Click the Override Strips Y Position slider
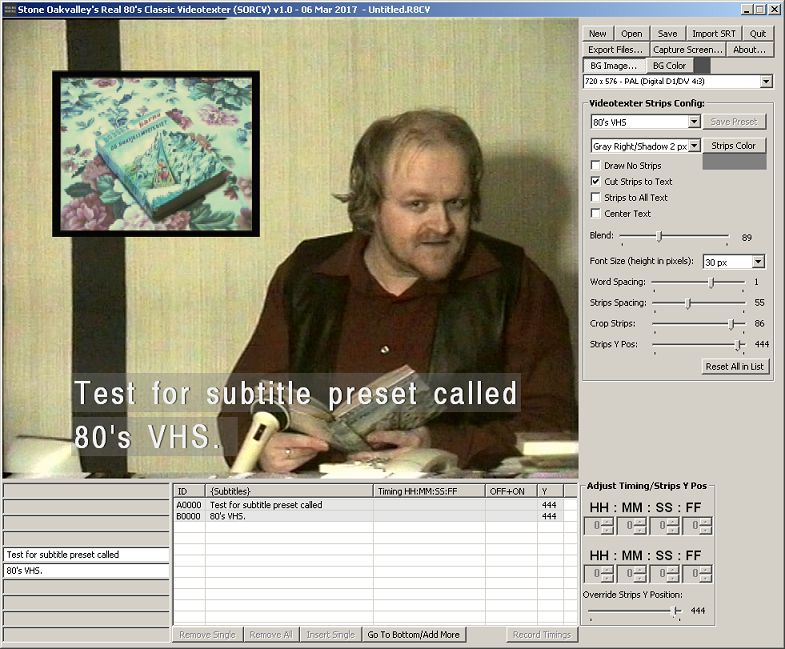The width and height of the screenshot is (785, 649). pyautogui.click(x=676, y=610)
